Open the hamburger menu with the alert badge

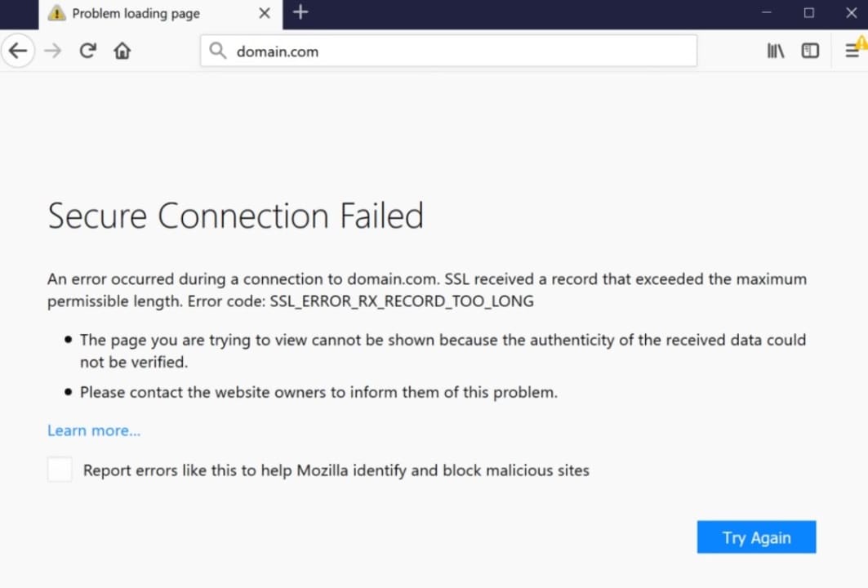[x=852, y=50]
